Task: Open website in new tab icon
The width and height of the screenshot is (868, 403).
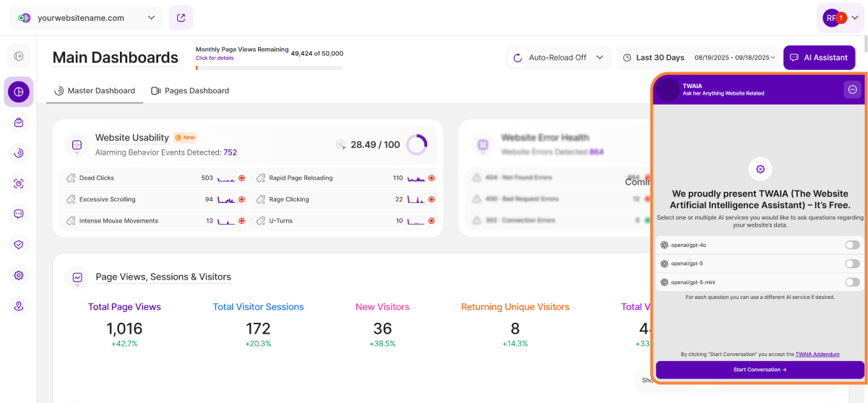Action: tap(181, 18)
